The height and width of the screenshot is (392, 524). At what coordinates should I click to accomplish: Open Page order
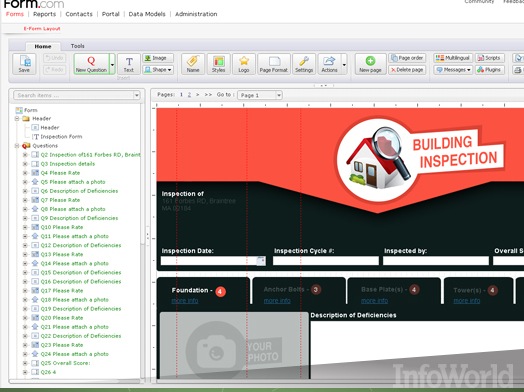click(407, 58)
